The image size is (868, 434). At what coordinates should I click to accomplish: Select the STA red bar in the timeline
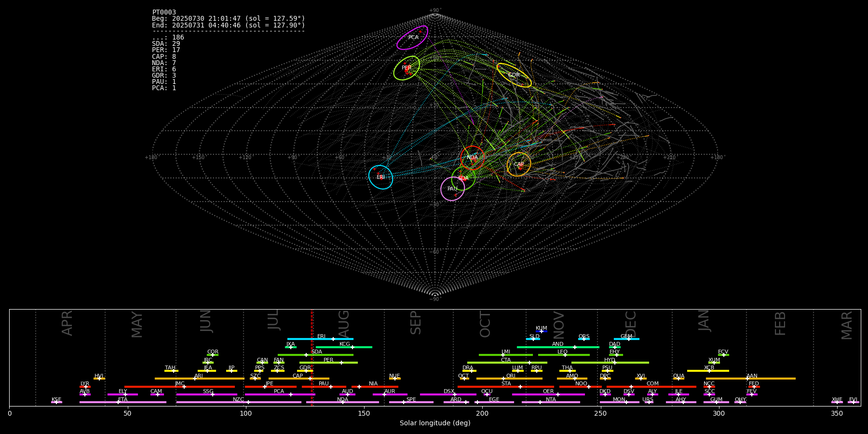click(x=506, y=387)
